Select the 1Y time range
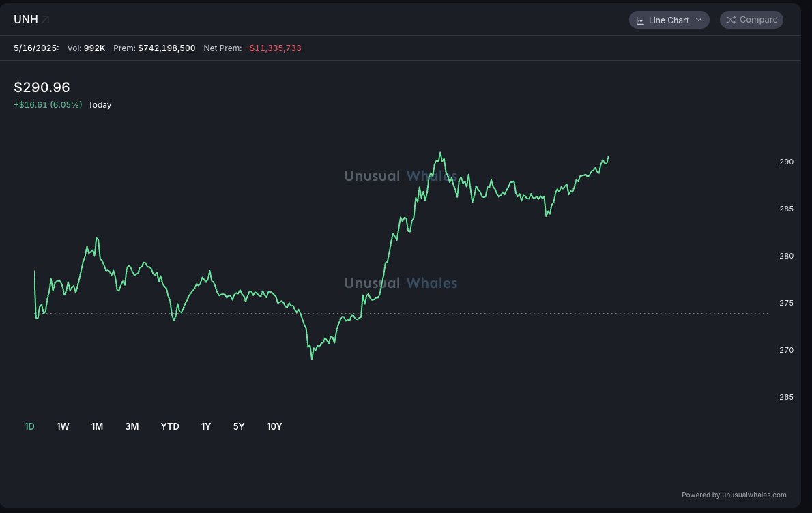The width and height of the screenshot is (812, 513). click(206, 426)
